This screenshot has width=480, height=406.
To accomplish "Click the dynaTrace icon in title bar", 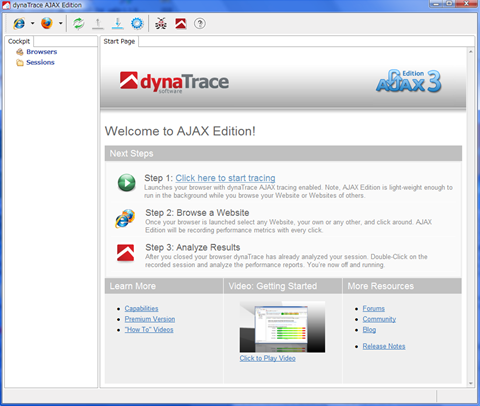I will coord(6,5).
